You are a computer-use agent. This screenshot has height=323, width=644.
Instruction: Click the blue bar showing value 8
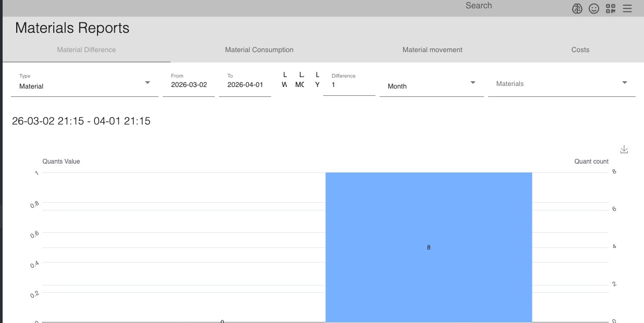click(429, 247)
